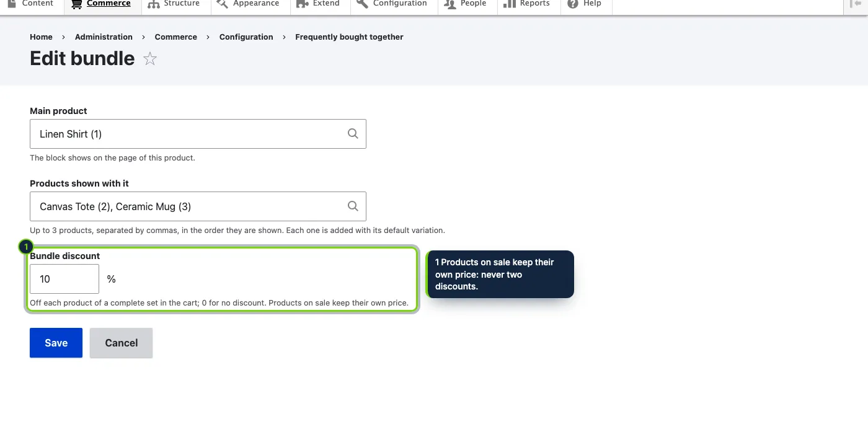Click the magnifier icon in Products shown field
868x432 pixels.
point(353,206)
